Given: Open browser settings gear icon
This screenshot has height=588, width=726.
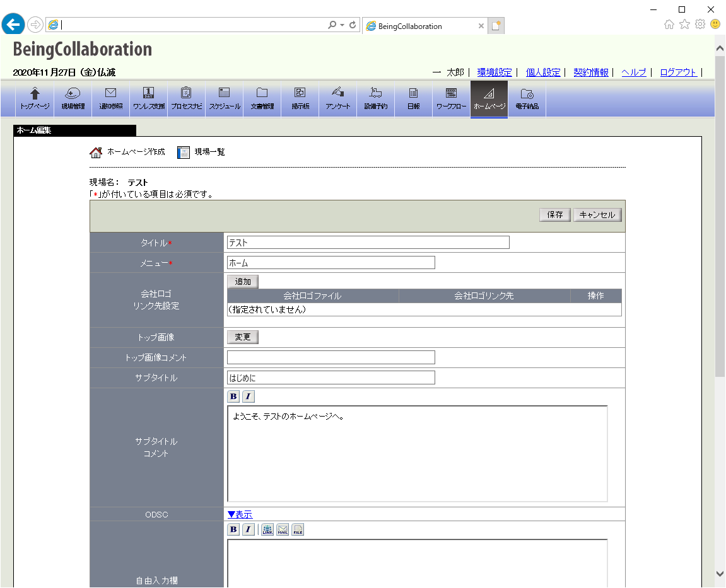Looking at the screenshot, I should pos(700,24).
